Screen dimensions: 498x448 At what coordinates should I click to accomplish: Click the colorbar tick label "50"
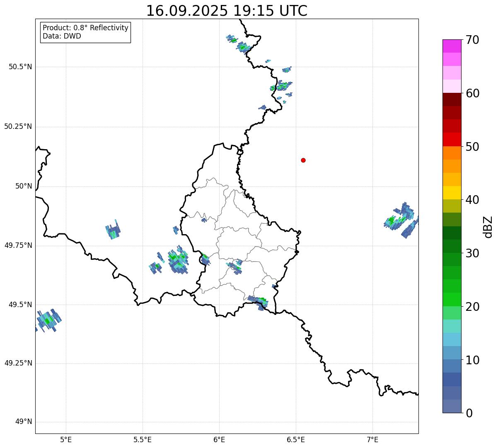(x=472, y=147)
